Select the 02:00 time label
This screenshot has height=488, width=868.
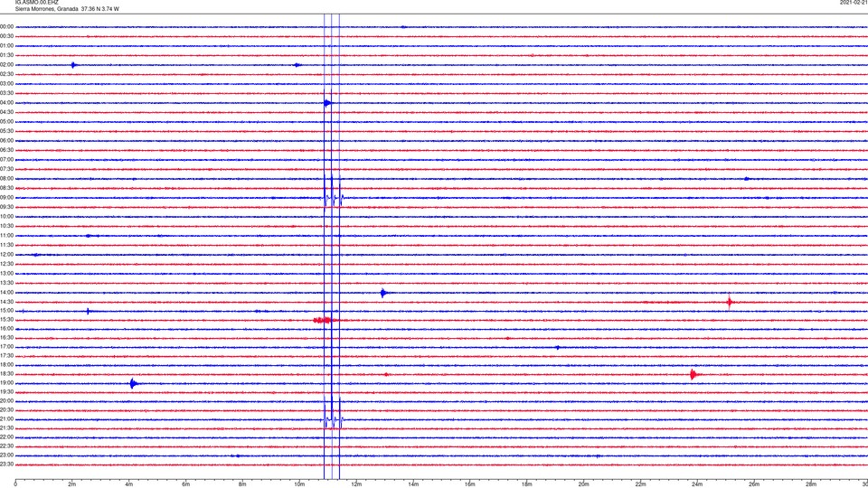coord(6,65)
